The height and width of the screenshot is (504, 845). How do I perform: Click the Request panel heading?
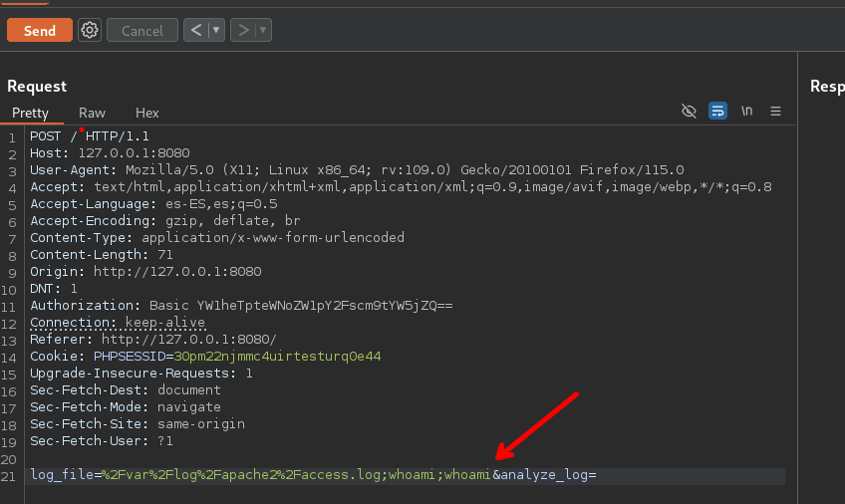pos(37,86)
